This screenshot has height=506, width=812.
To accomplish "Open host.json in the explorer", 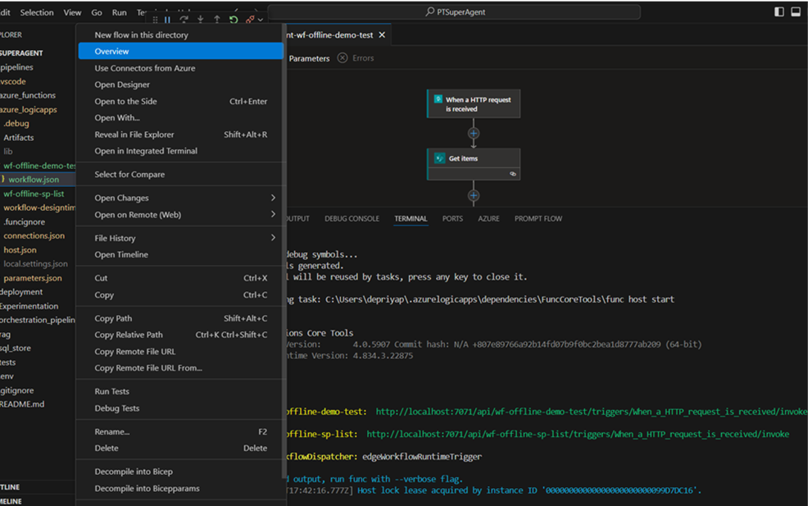I will (x=20, y=250).
